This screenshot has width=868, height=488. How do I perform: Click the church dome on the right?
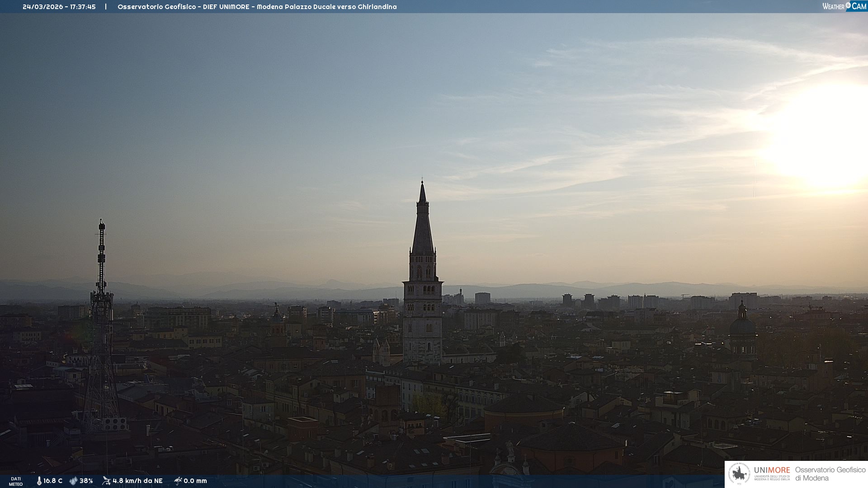[x=742, y=326]
